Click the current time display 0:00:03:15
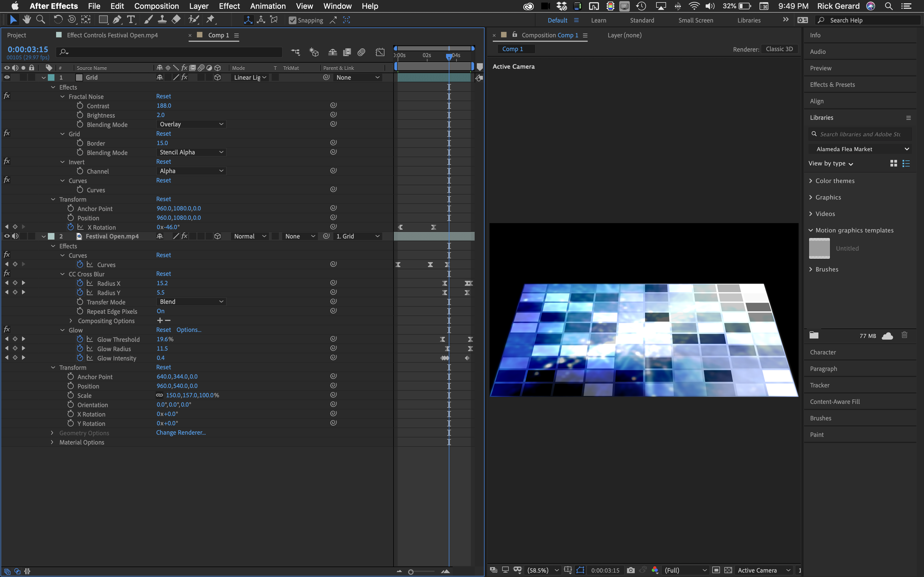The image size is (924, 577). (x=28, y=49)
